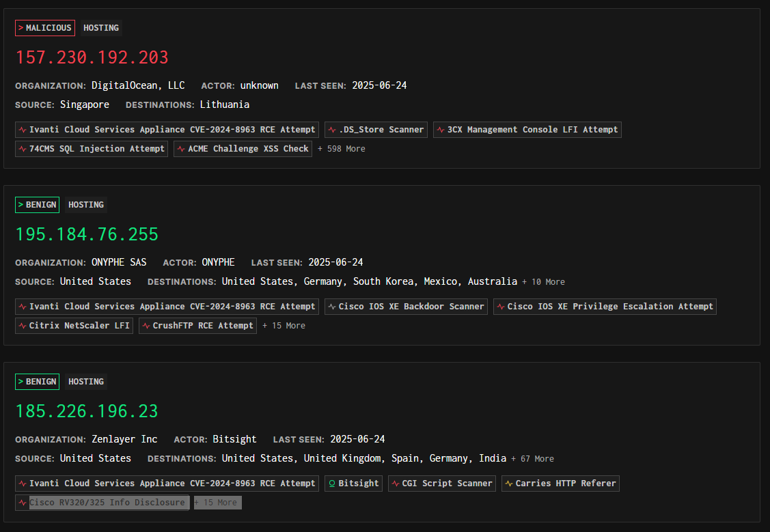This screenshot has height=532, width=770.
Task: Open the IP address 157.230.192.203
Action: tap(92, 57)
